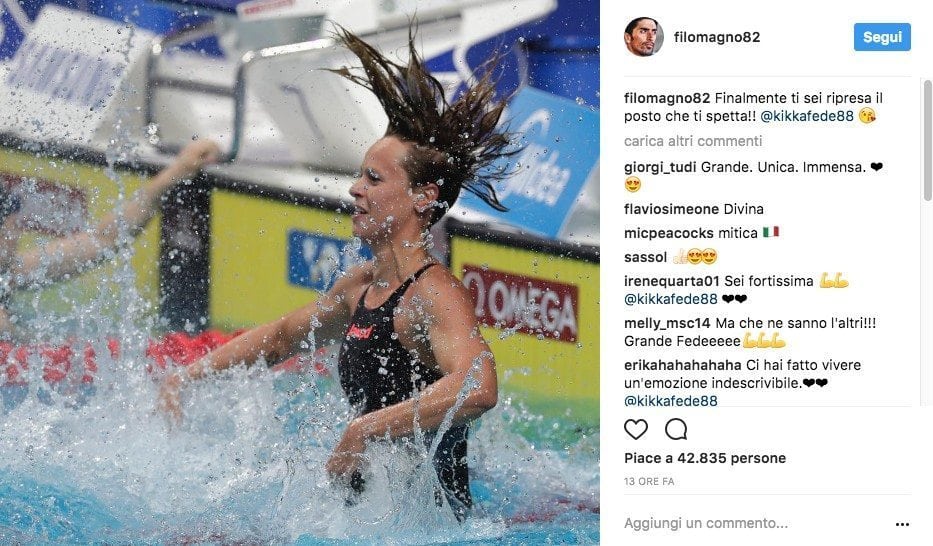Visit the irenequarta01 commenter profile
The image size is (933, 546).
click(x=671, y=281)
